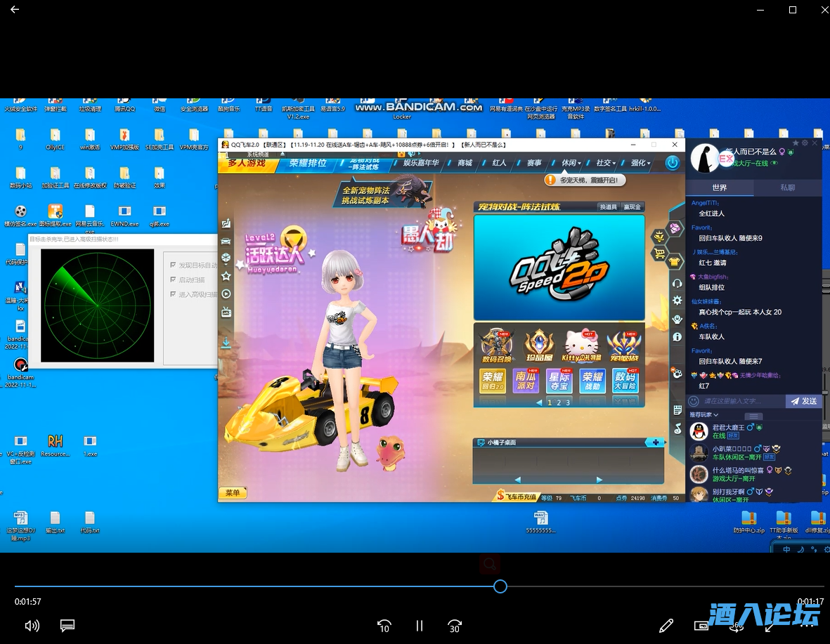Toggle the 发现目标自动 checkbox
The image size is (830, 644).
[x=173, y=265]
